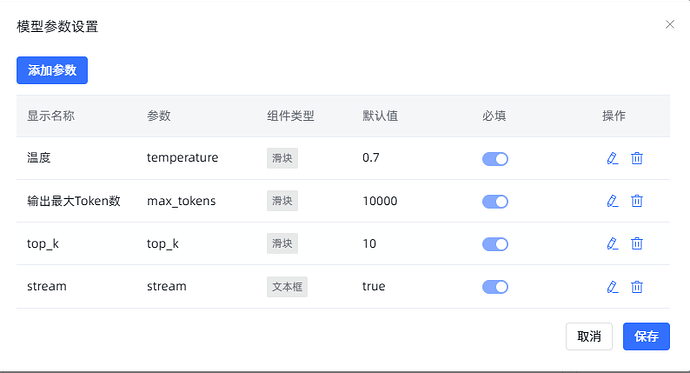Image resolution: width=690 pixels, height=373 pixels.
Task: Delete the temperature parameter row
Action: (637, 158)
